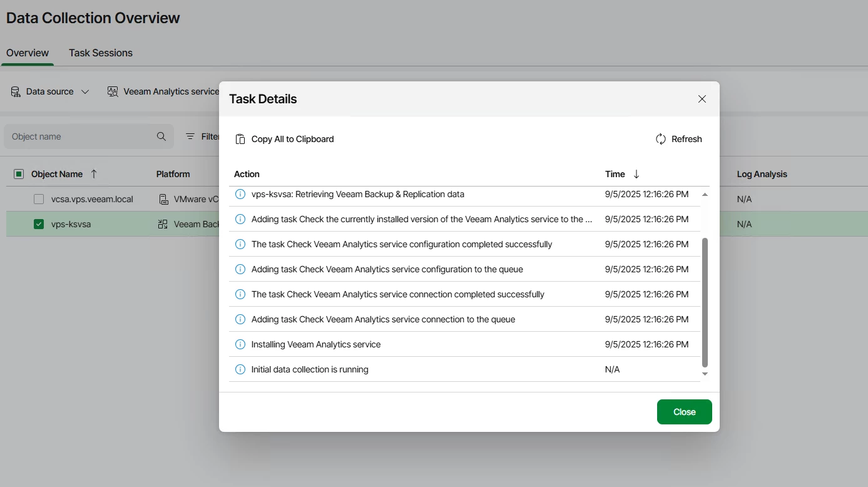Check the vcsa.vps.veeam.local row checkbox
The image size is (868, 487).
pyautogui.click(x=39, y=199)
